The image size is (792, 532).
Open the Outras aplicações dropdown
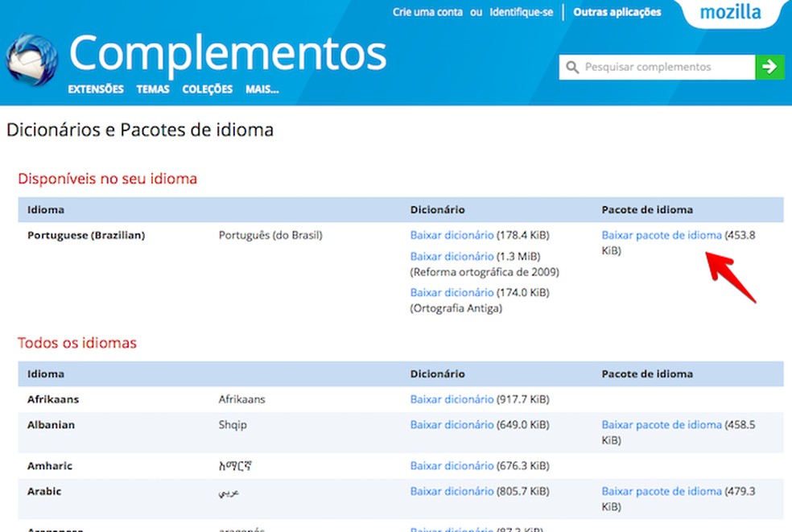[x=617, y=12]
